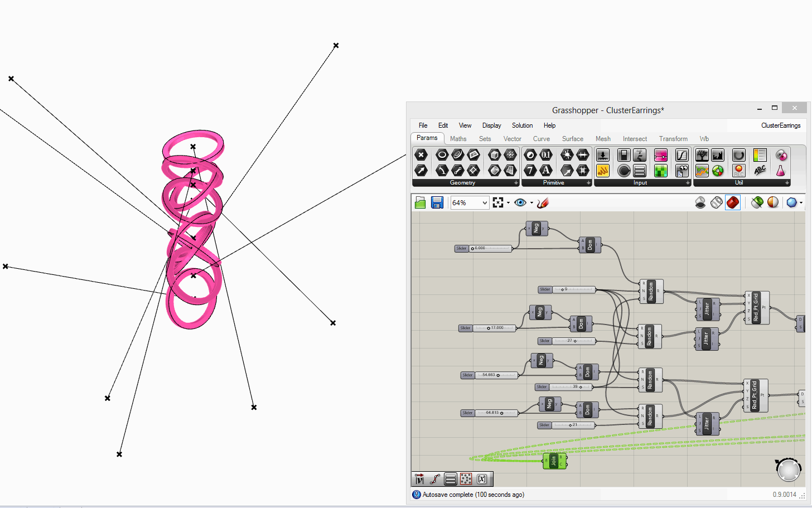Enable the red shaded preview mode

click(x=733, y=202)
